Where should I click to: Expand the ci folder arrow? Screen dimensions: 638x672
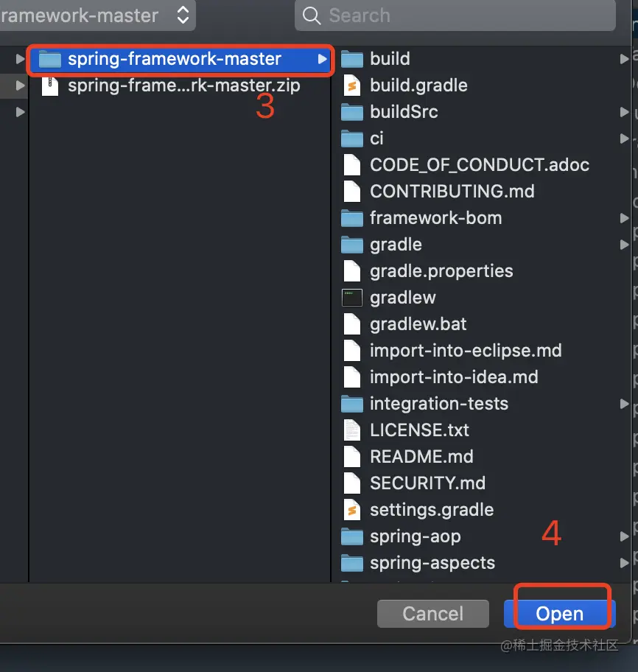(x=624, y=139)
